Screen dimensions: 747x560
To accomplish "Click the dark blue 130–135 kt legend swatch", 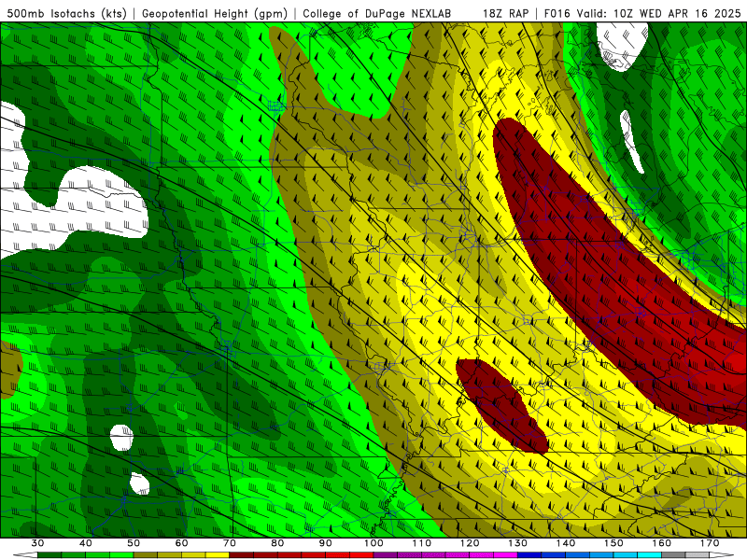I will pos(529,555).
